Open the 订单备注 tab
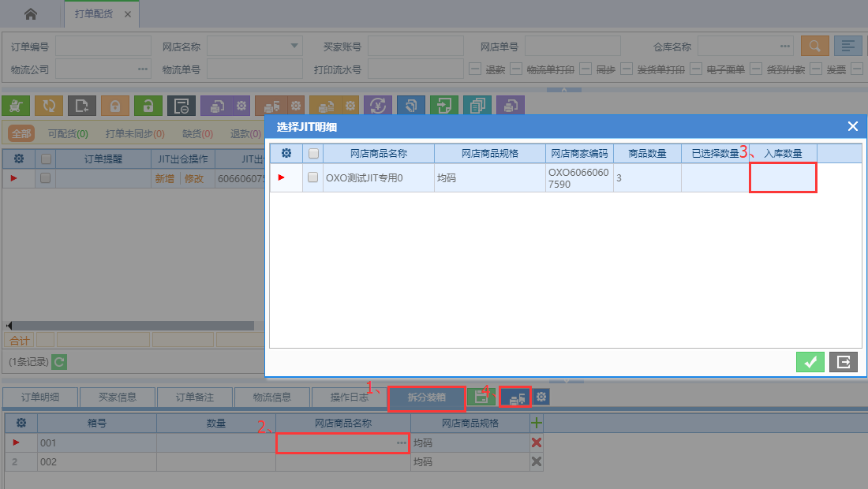The height and width of the screenshot is (489, 868). click(x=194, y=398)
